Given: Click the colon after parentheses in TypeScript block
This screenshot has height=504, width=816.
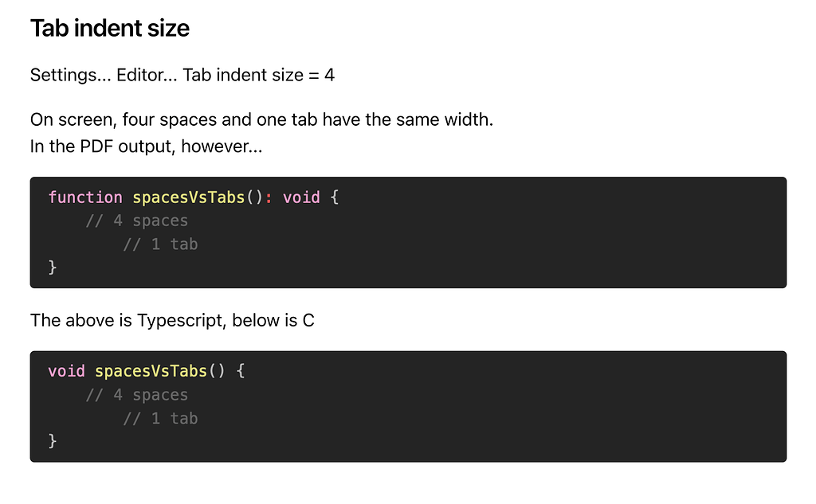Looking at the screenshot, I should coord(269,197).
